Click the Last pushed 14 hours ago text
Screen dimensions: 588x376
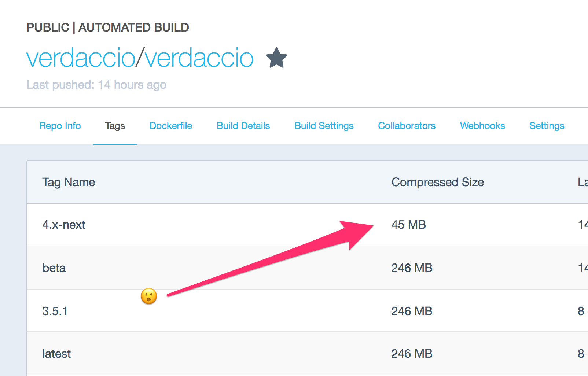click(96, 85)
